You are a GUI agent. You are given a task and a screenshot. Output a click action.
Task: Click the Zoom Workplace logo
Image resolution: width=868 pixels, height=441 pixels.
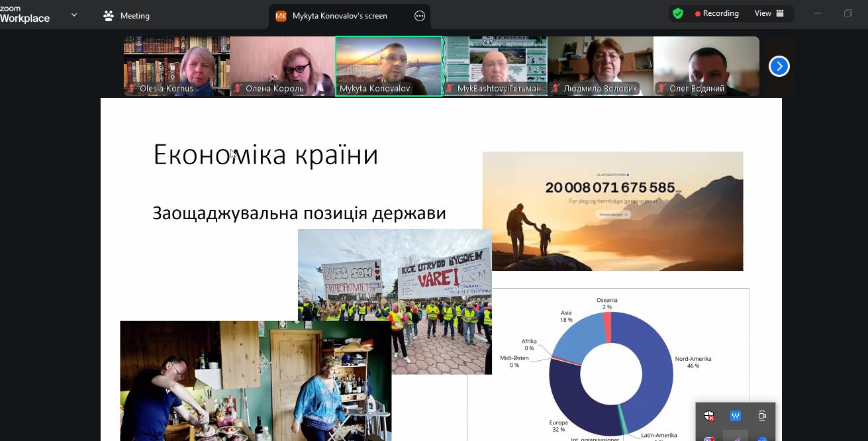coord(25,15)
